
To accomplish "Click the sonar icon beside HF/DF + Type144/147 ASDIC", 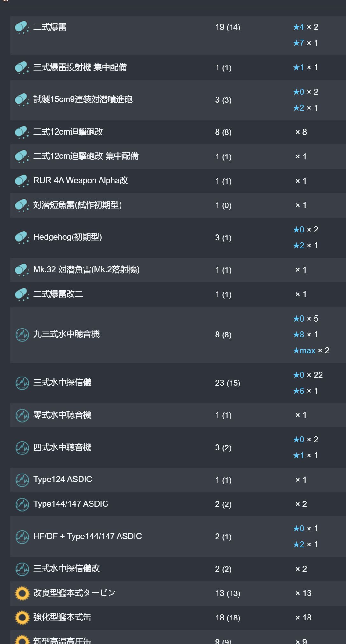I will coord(22,537).
